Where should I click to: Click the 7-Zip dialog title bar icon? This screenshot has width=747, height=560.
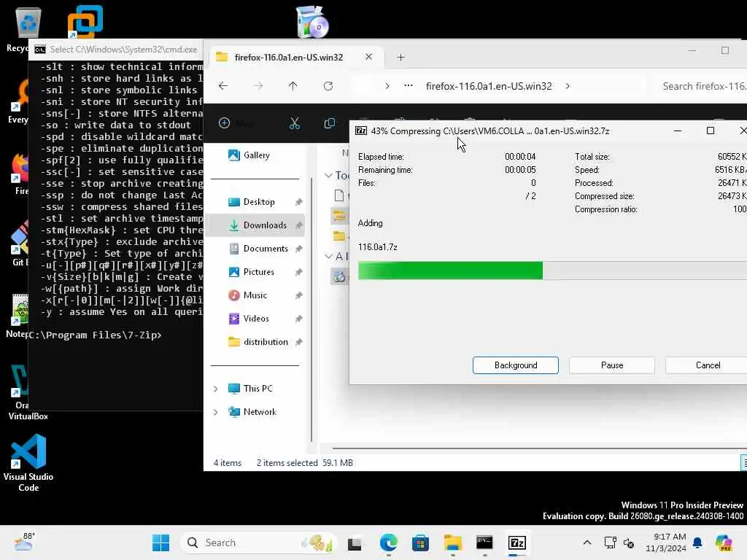coord(361,131)
